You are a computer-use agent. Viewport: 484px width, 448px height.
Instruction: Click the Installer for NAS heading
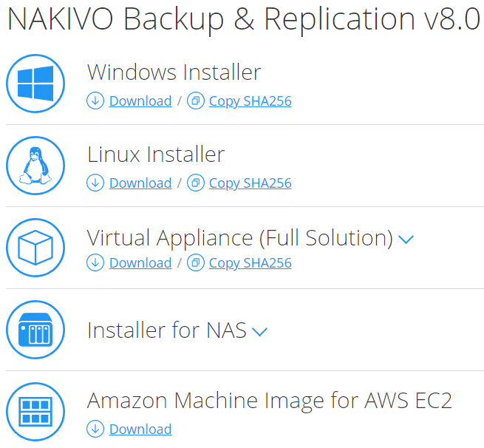point(166,330)
